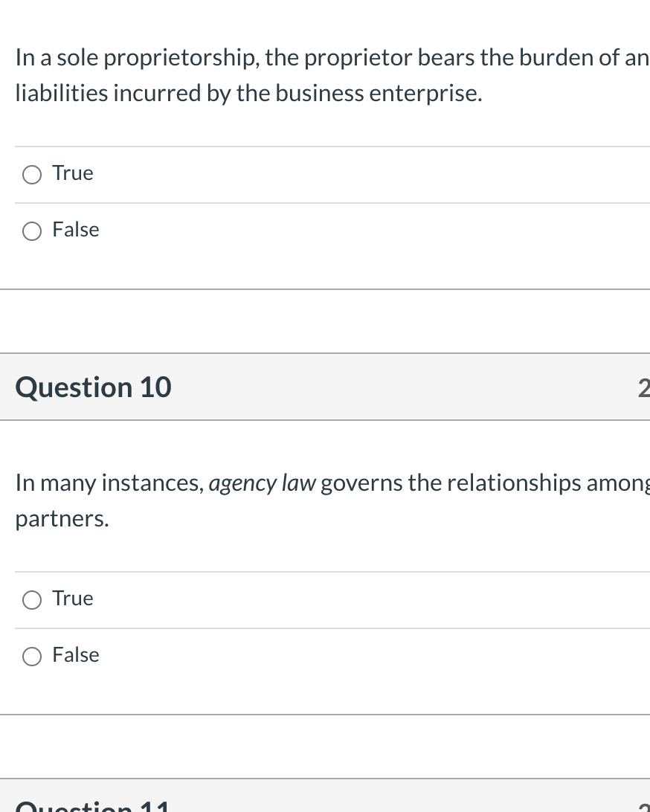Click the Question 10 heading
Image resolution: width=650 pixels, height=812 pixels.
[93, 387]
